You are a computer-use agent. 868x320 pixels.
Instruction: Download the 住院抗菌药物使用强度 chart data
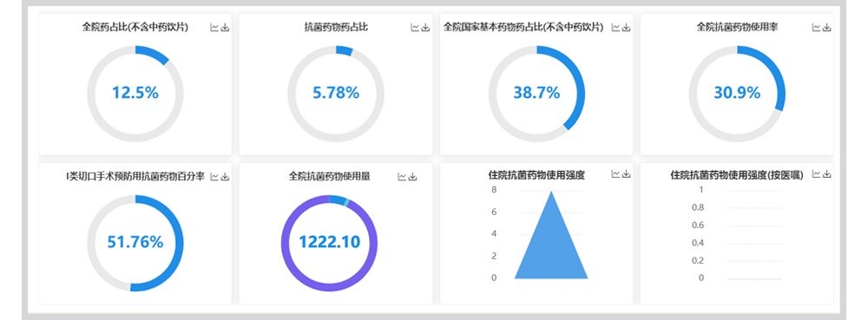626,174
